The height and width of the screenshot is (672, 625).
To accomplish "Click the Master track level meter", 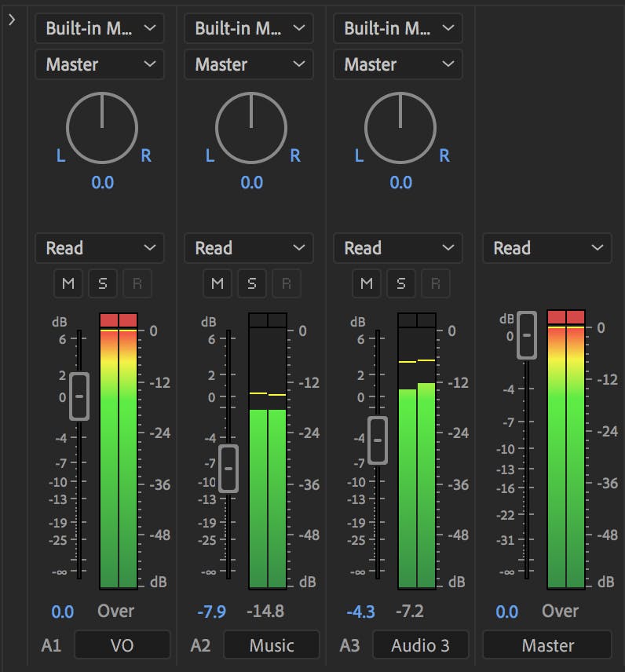I will pyautogui.click(x=566, y=457).
